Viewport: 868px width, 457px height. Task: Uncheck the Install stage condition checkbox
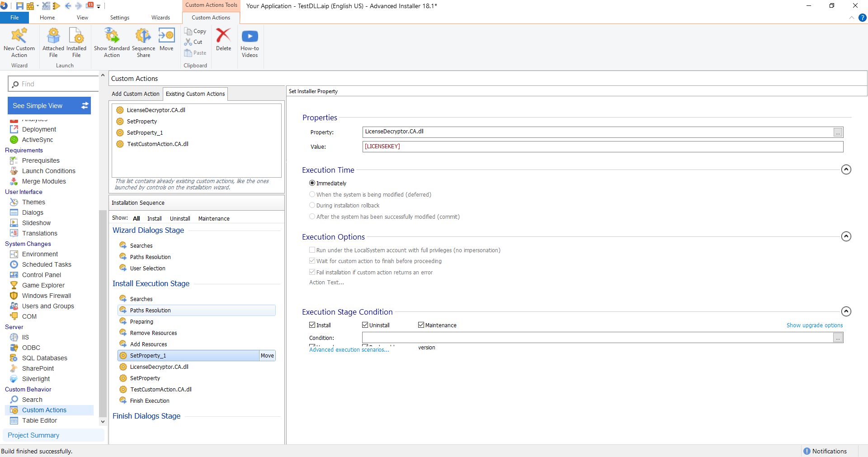click(x=312, y=325)
